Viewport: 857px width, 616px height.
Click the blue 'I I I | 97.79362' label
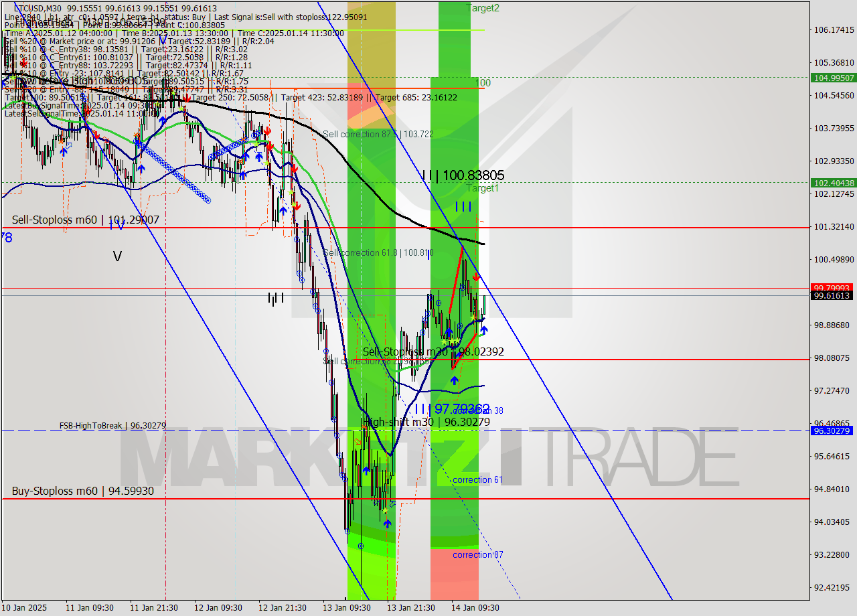tap(451, 408)
